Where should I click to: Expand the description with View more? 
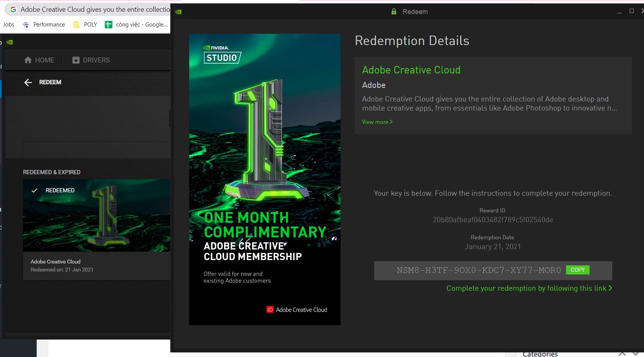click(377, 122)
